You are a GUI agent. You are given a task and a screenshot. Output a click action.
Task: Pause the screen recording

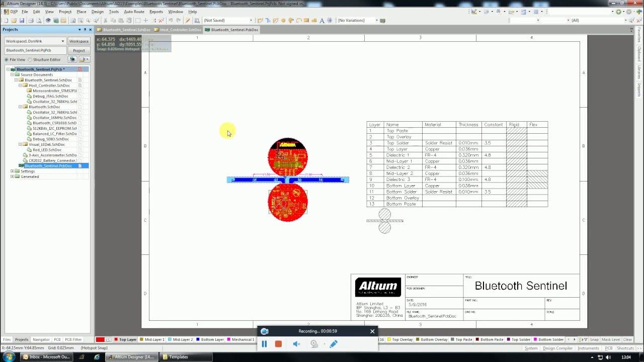(264, 344)
